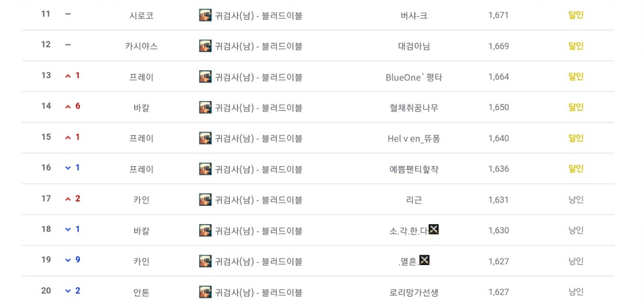Click the crossed-swords emblem after 소.각.한.다
Viewport: 644px width, 304px height.
pyautogui.click(x=434, y=229)
